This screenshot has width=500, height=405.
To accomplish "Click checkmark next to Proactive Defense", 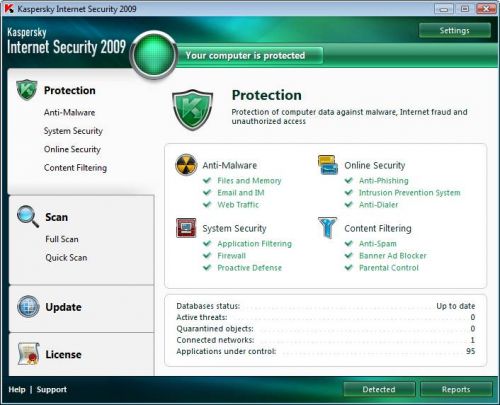I will click(x=207, y=267).
